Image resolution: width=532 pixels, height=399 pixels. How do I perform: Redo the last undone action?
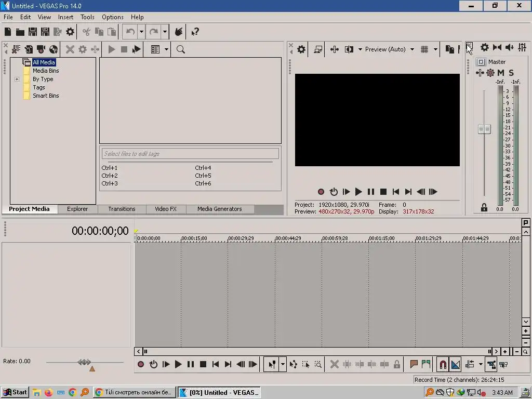(x=154, y=32)
